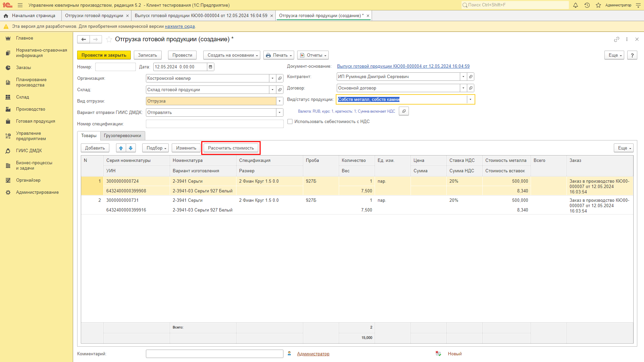
Task: Go back with the left arrow button
Action: 84,39
